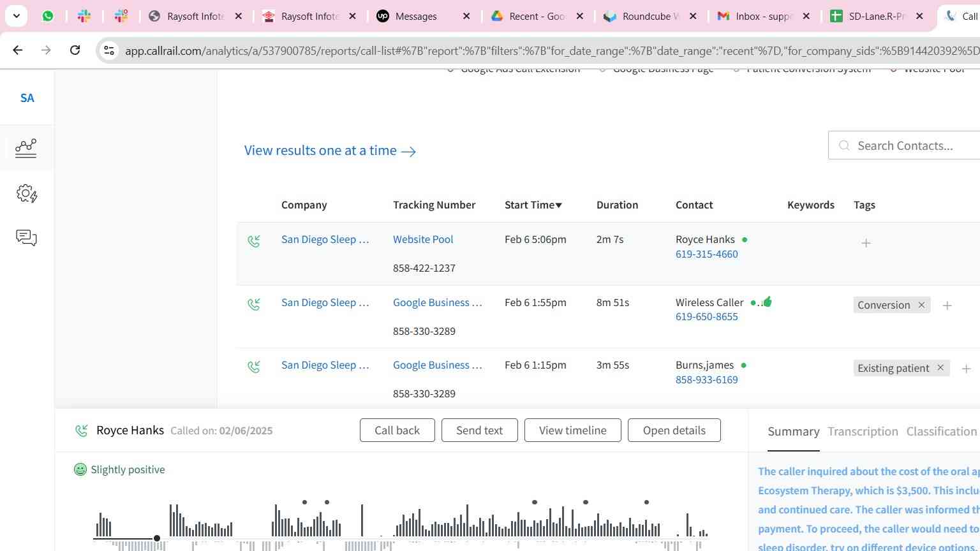Switch to the Transcription tab
The width and height of the screenshot is (980, 551).
coord(863,432)
